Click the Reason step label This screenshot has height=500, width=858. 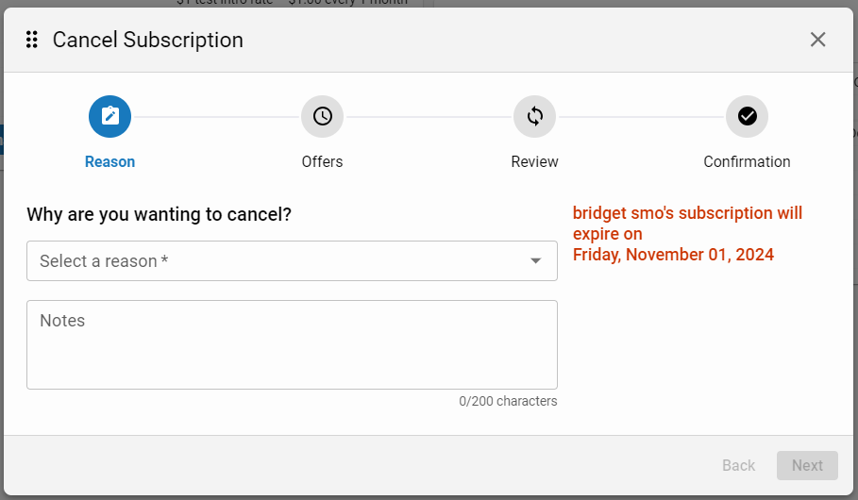pyautogui.click(x=110, y=162)
